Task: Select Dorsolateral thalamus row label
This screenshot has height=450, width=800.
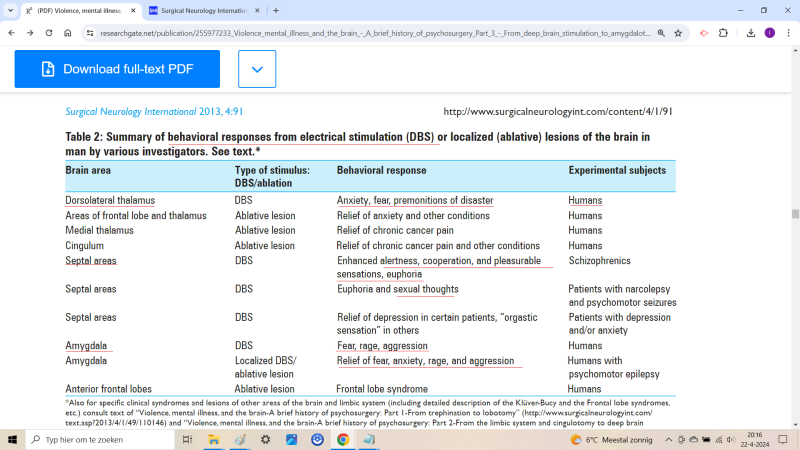Action: click(x=110, y=201)
